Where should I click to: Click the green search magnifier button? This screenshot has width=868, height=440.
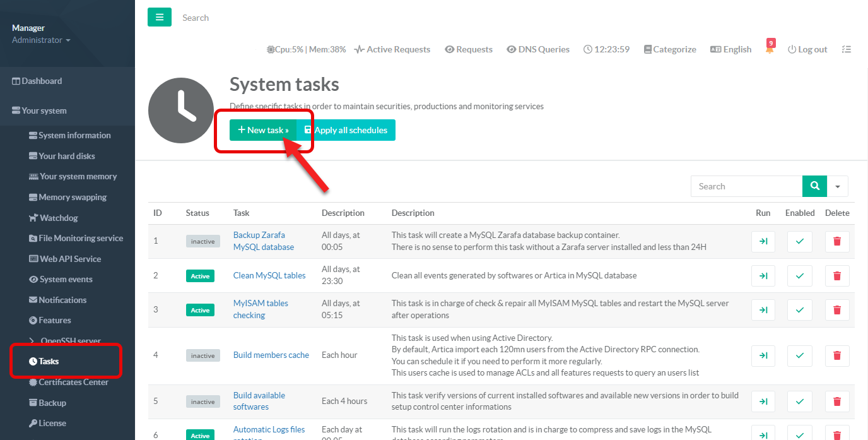click(x=814, y=186)
